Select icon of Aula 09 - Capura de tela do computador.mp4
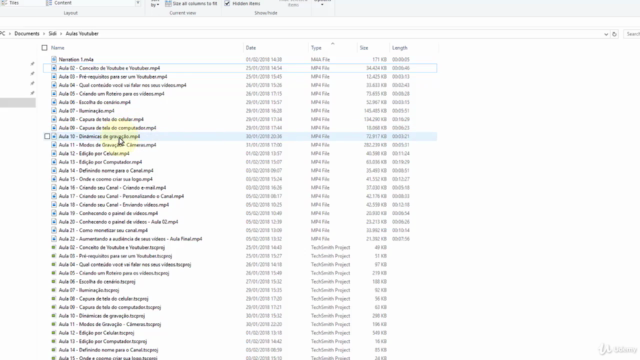Viewport: 640px width, 360px height. [x=54, y=128]
